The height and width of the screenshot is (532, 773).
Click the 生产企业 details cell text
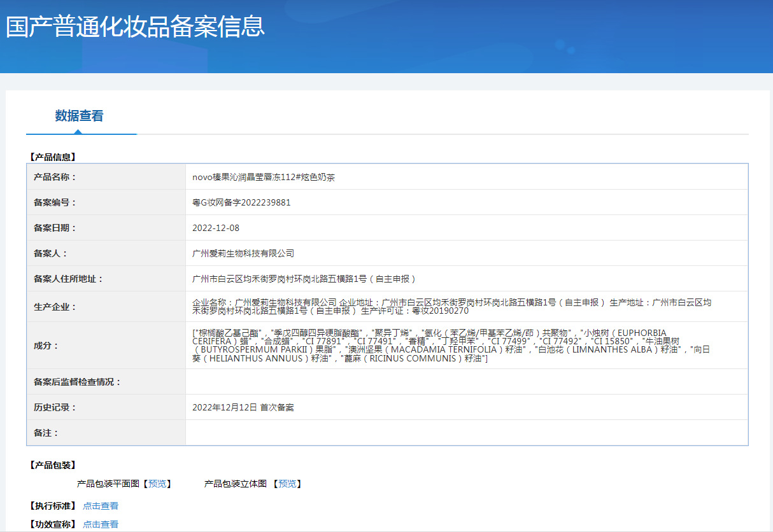pos(451,307)
